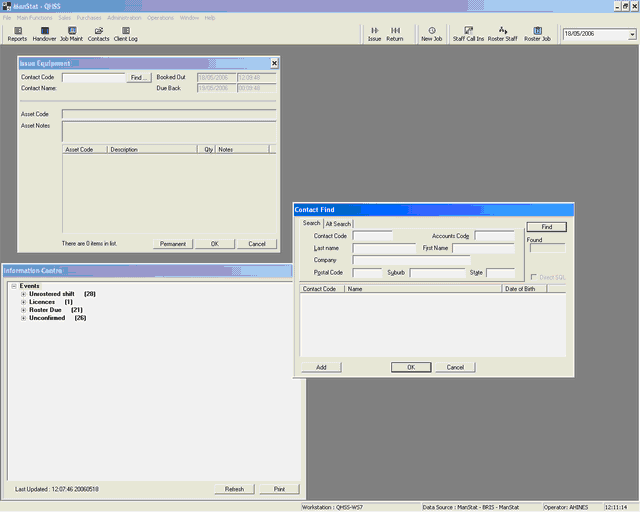Open the Administration menu
Viewport: 640px width, 512px height.
pyautogui.click(x=124, y=18)
